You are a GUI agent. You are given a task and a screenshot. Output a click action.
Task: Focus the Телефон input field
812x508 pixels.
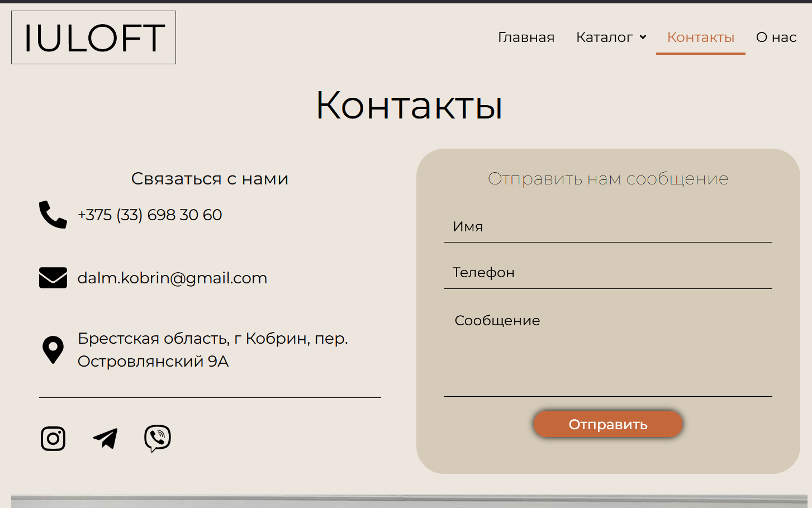click(x=608, y=273)
